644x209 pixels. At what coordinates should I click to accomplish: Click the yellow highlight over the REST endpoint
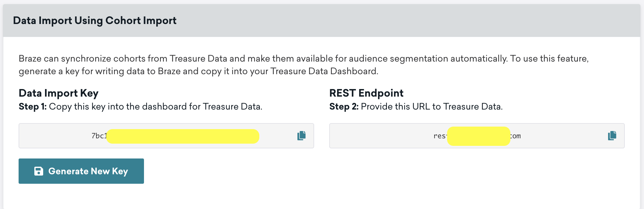(478, 136)
